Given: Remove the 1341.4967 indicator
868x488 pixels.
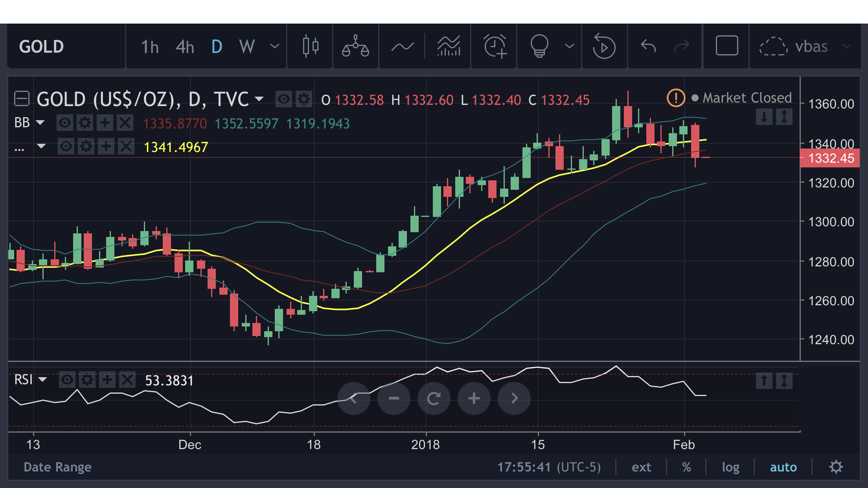Looking at the screenshot, I should [126, 147].
